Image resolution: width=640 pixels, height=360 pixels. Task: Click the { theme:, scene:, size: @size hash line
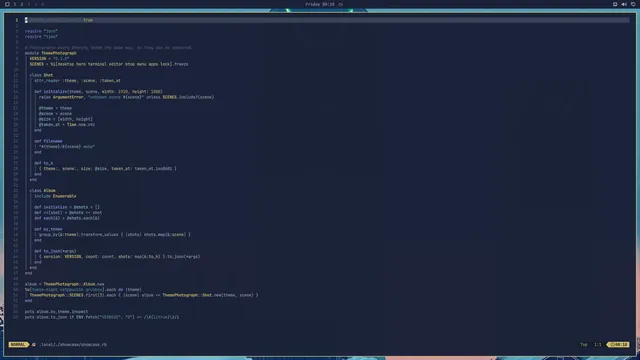coord(108,169)
